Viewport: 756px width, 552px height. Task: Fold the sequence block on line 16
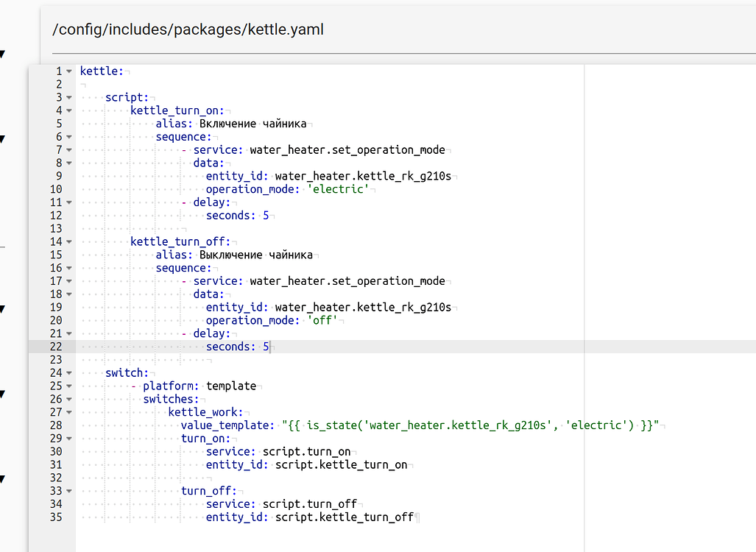click(x=69, y=268)
